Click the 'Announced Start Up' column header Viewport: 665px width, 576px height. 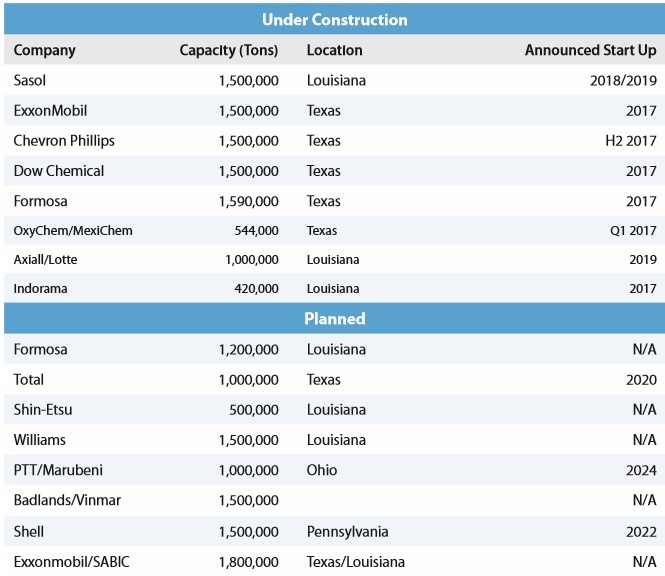pyautogui.click(x=591, y=50)
